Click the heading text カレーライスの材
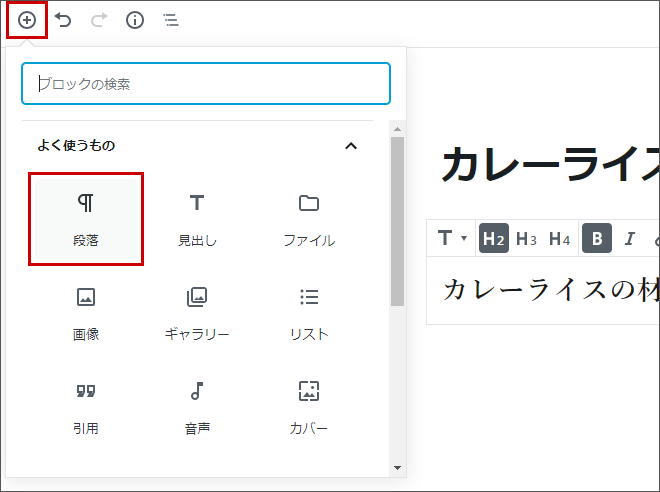Image resolution: width=660 pixels, height=492 pixels. pos(551,290)
